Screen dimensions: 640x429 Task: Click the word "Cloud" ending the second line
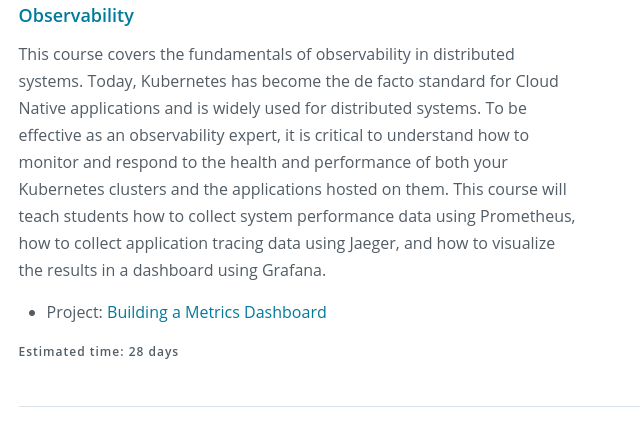click(537, 81)
